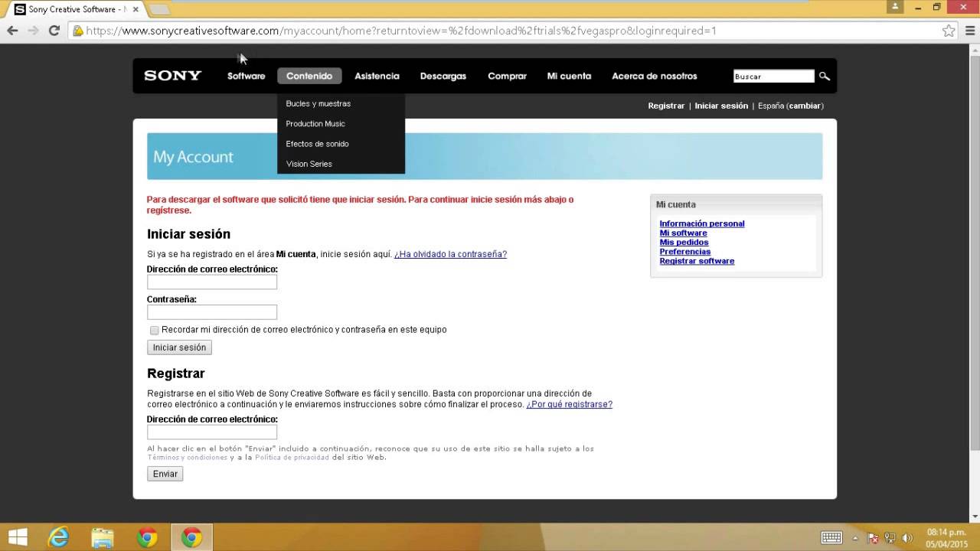Viewport: 980px width, 551px height.
Task: Click the Iniciar sesión button
Action: [179, 347]
